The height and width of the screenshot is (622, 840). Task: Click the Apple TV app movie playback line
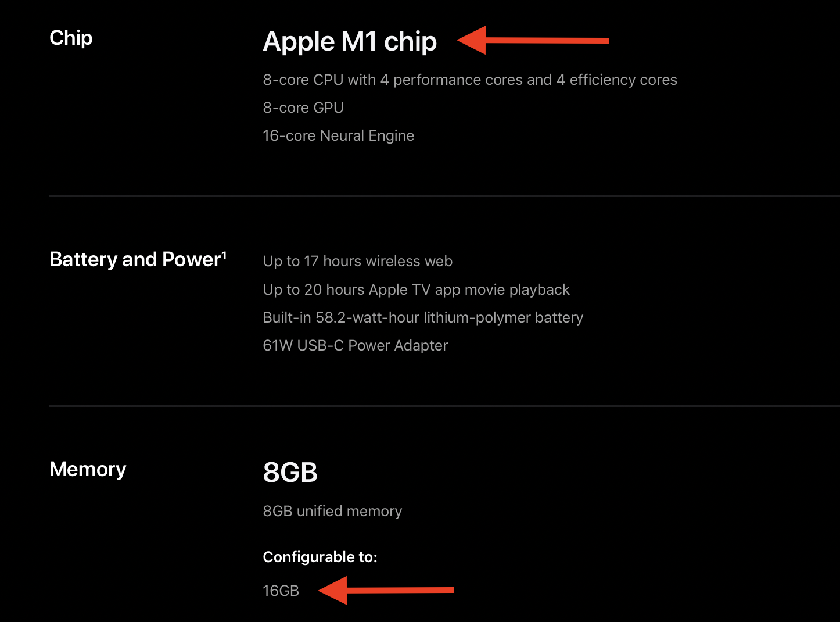pos(416,289)
